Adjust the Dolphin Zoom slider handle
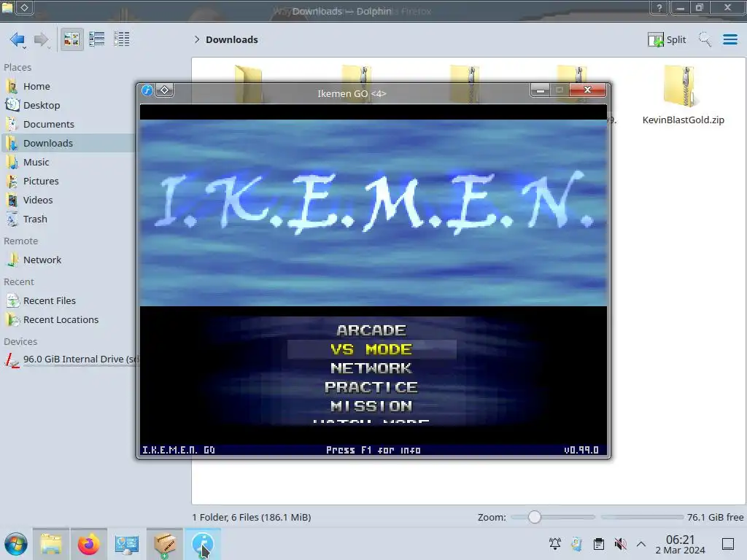Viewport: 747px width, 560px height. pyautogui.click(x=535, y=517)
